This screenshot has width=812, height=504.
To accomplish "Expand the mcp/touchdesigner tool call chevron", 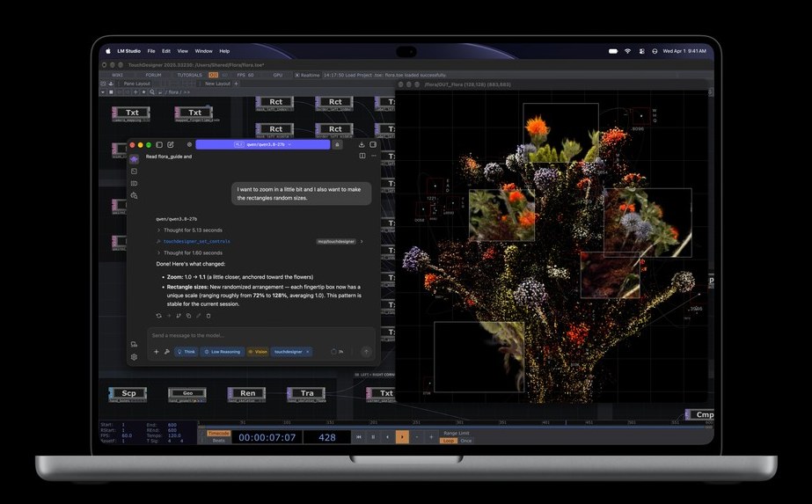I will click(362, 241).
